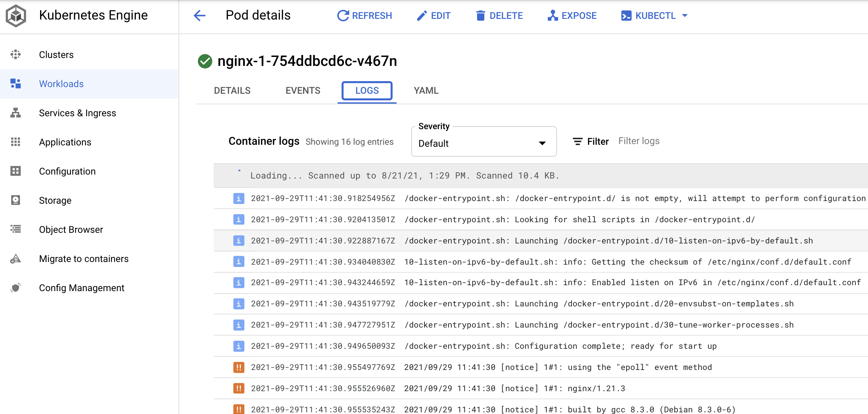Click the Filter lines icon
The image size is (868, 414).
tap(577, 141)
